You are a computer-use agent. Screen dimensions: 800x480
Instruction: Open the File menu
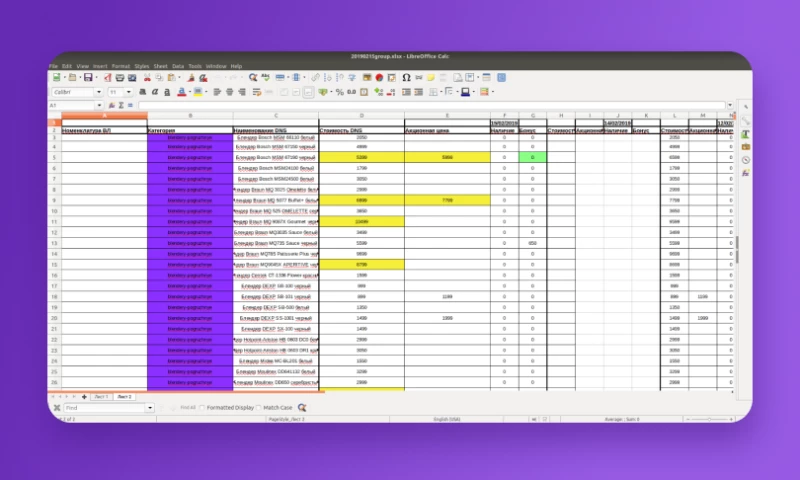53,66
